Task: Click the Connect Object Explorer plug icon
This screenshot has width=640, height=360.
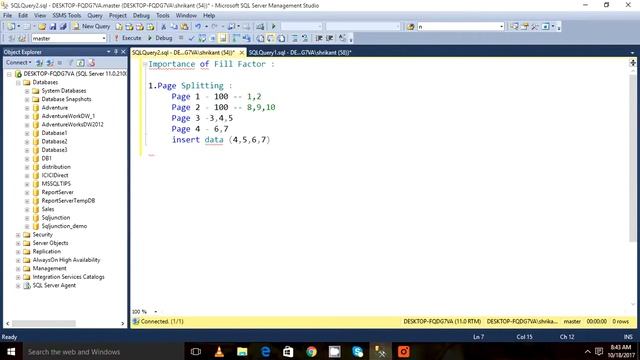Action: pos(40,62)
